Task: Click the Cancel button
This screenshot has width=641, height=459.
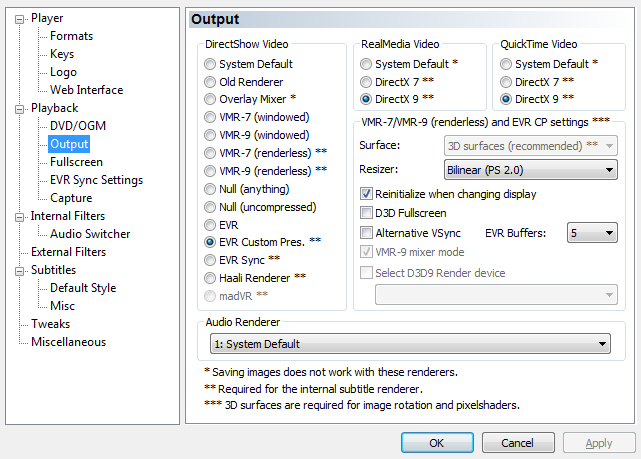Action: [x=518, y=443]
